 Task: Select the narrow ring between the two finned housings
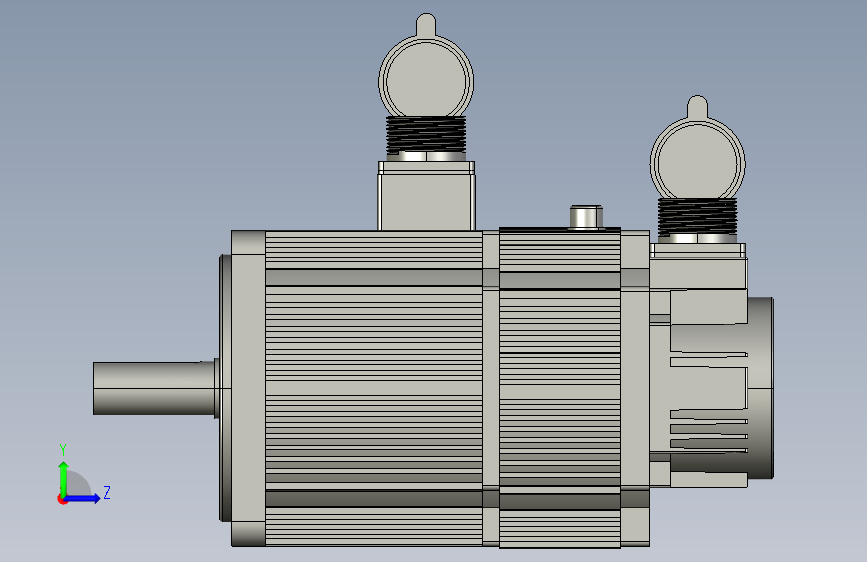tap(491, 388)
